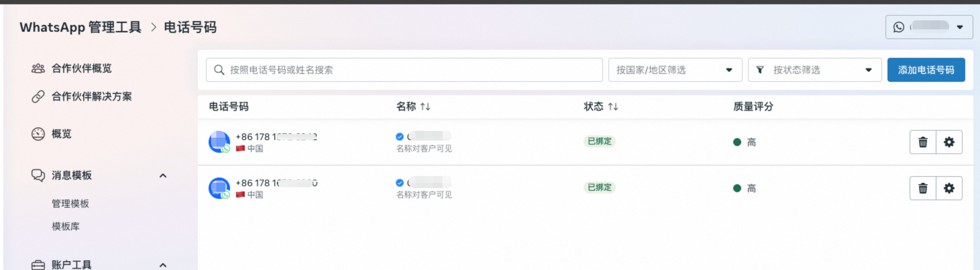980x270 pixels.
Task: Open the 按国家/地区筛选 dropdown
Action: click(x=675, y=70)
